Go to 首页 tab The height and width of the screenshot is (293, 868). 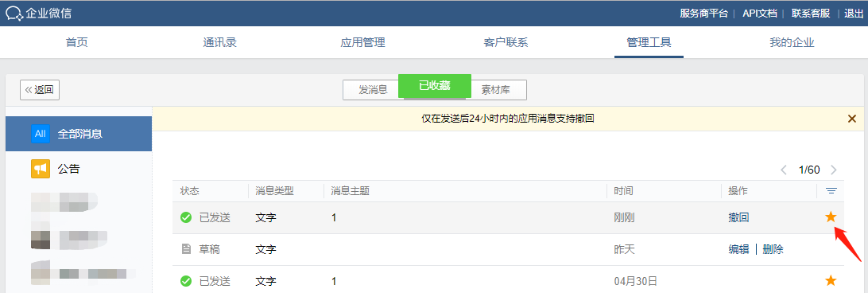77,43
